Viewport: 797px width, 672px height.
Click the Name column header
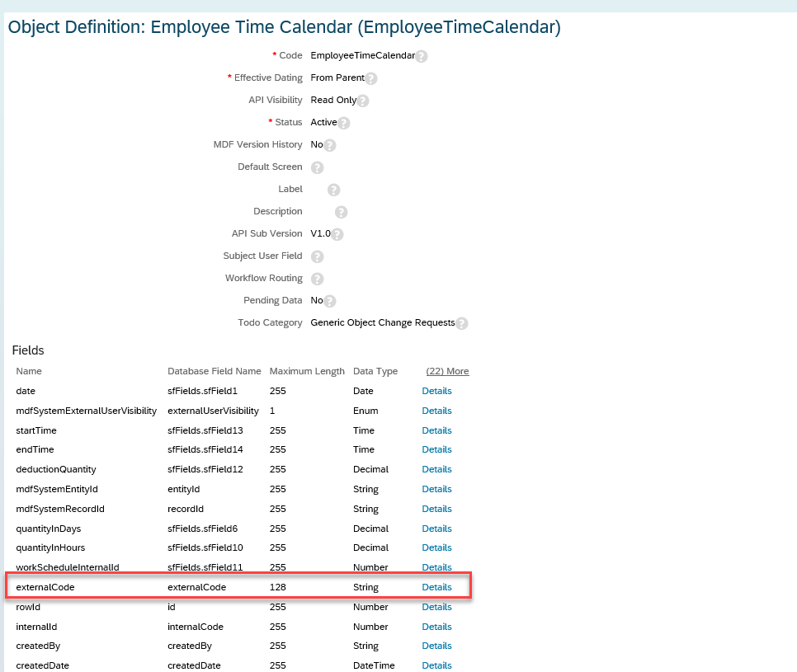[x=29, y=371]
